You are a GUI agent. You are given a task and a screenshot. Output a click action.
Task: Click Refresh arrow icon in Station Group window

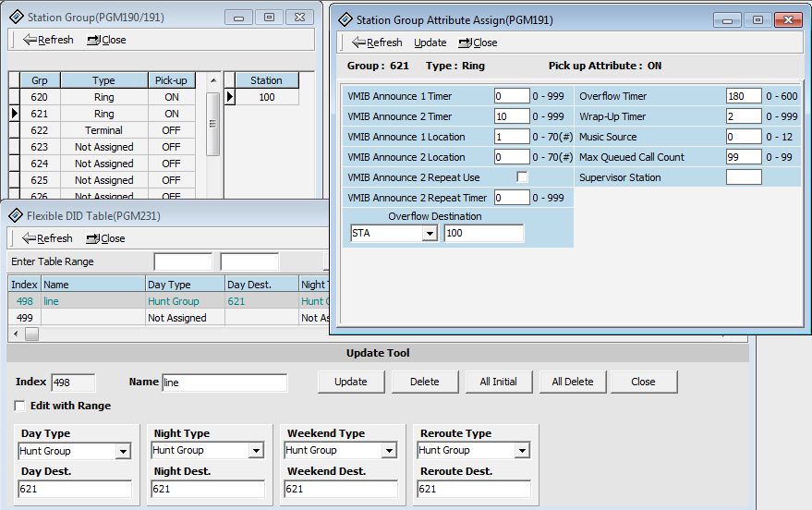30,40
